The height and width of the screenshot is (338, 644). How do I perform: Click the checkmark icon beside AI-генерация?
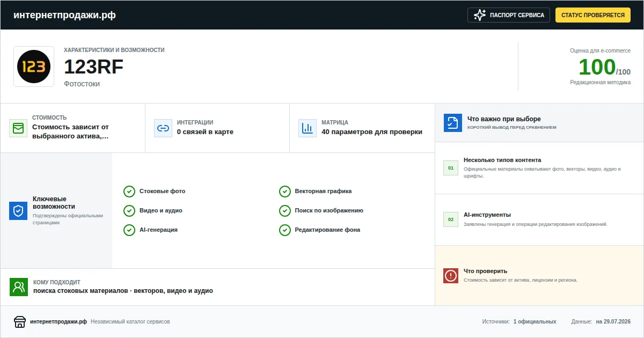click(129, 230)
